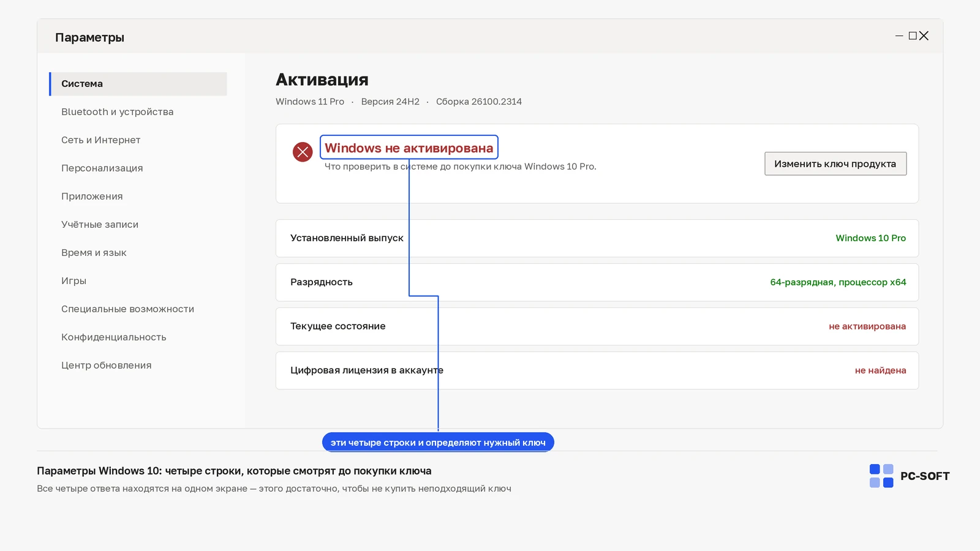The height and width of the screenshot is (551, 980).
Task: Click the Текущее состояние row label
Action: click(x=338, y=326)
